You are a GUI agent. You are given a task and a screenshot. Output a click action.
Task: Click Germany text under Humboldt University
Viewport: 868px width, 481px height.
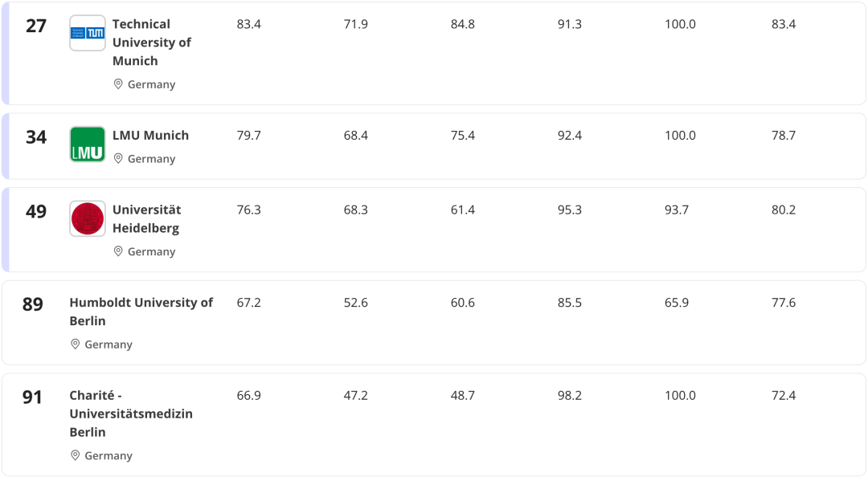click(108, 344)
